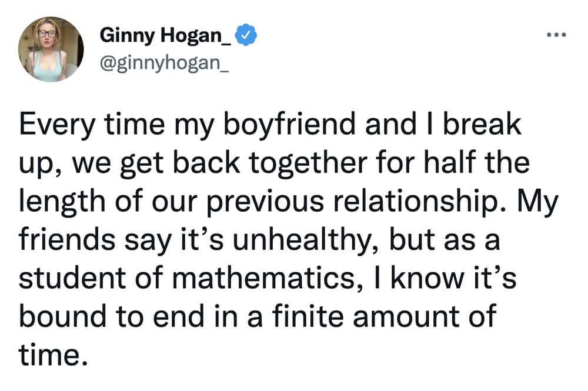Click the blue verified checkmark badge
Image resolution: width=588 pixels, height=391 pixels.
coord(246,35)
